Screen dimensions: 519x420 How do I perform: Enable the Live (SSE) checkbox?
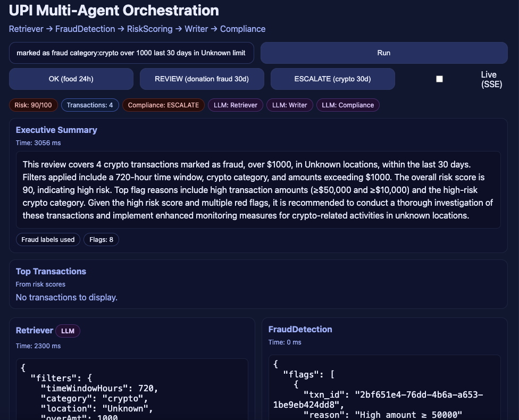click(x=439, y=79)
